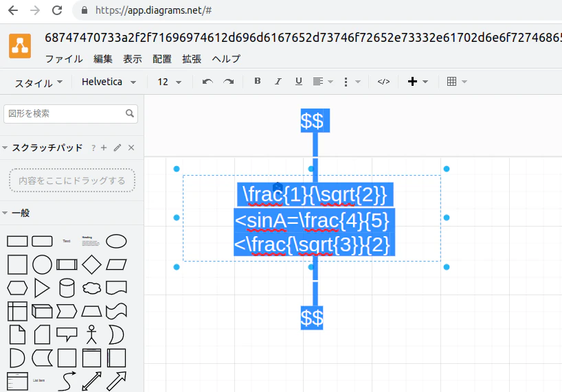
Task: Open the 表示 menu
Action: pos(133,59)
